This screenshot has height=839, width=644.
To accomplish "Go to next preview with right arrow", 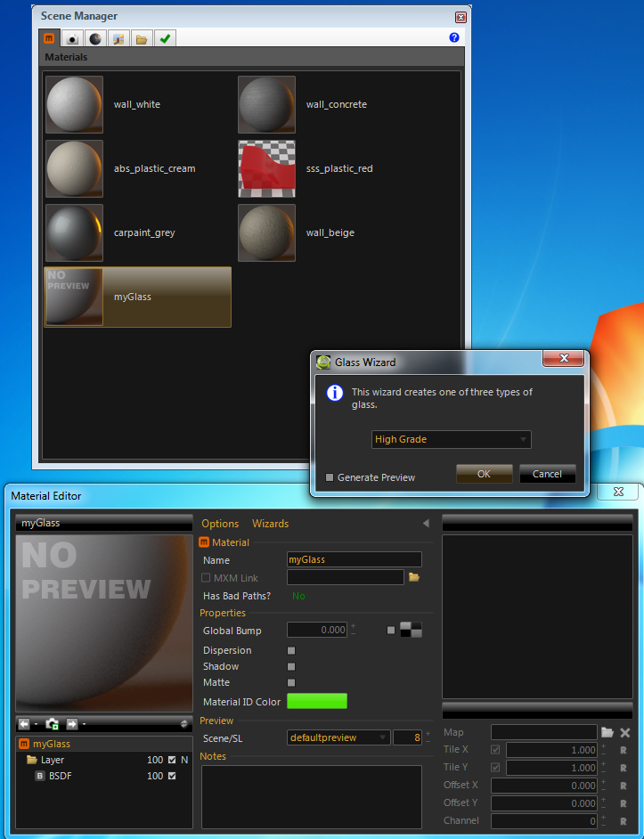I will click(x=72, y=724).
